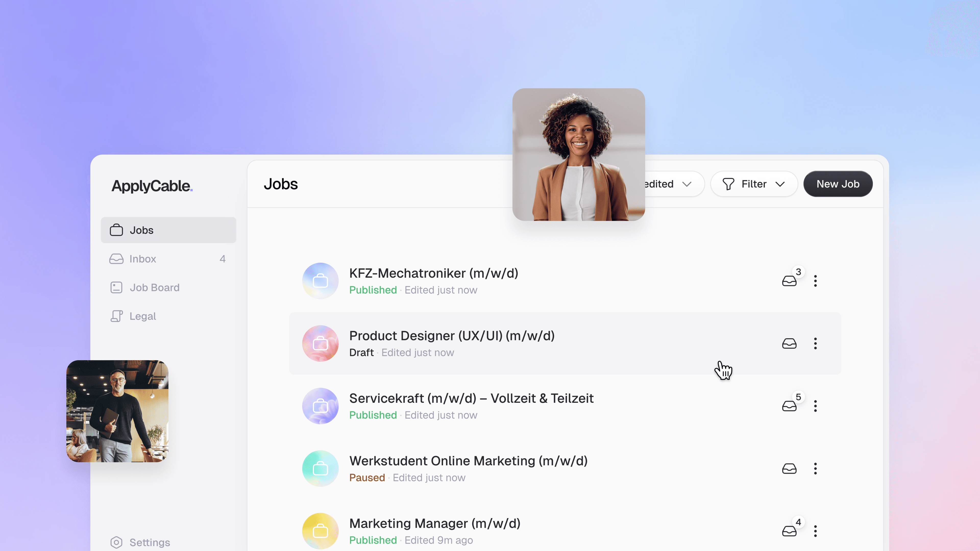This screenshot has width=980, height=551.
Task: Click the New Job button
Action: (x=838, y=184)
